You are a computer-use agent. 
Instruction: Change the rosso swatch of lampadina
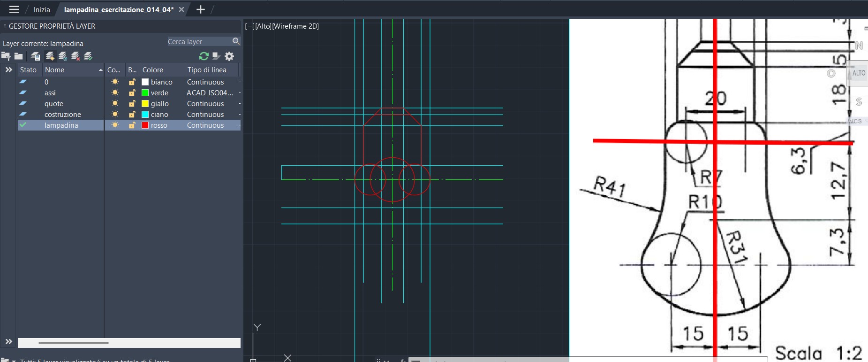click(x=145, y=125)
